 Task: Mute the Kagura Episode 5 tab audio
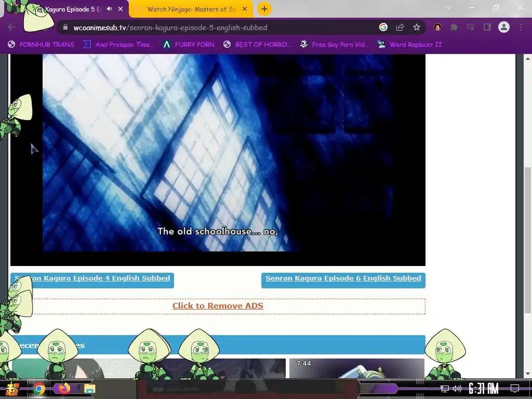[109, 9]
